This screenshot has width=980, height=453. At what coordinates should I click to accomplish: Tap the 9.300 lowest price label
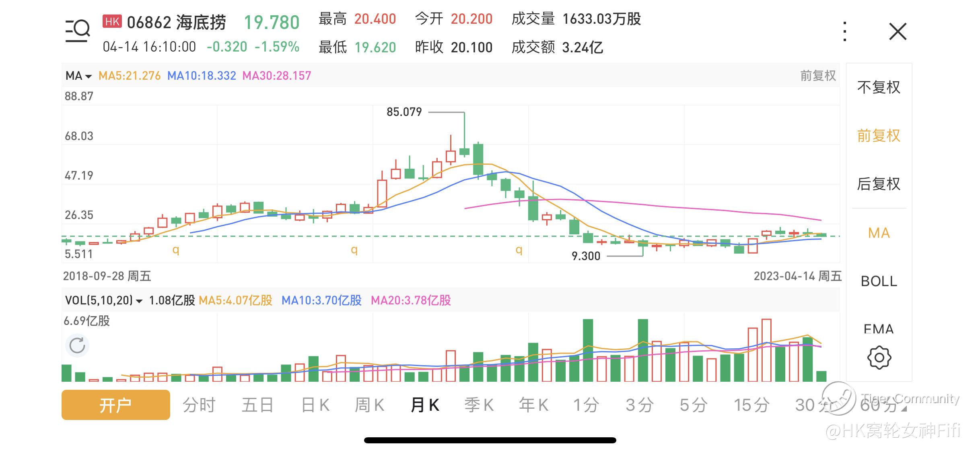coord(586,256)
